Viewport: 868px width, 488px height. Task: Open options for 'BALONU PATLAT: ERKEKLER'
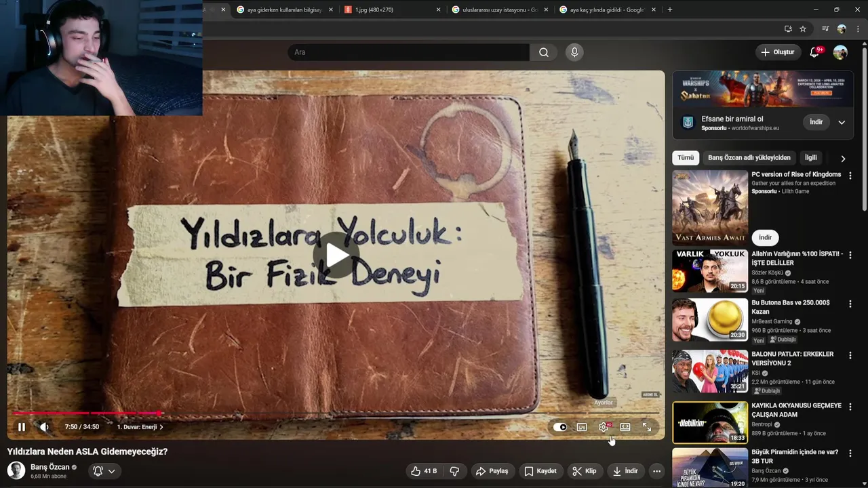(850, 355)
